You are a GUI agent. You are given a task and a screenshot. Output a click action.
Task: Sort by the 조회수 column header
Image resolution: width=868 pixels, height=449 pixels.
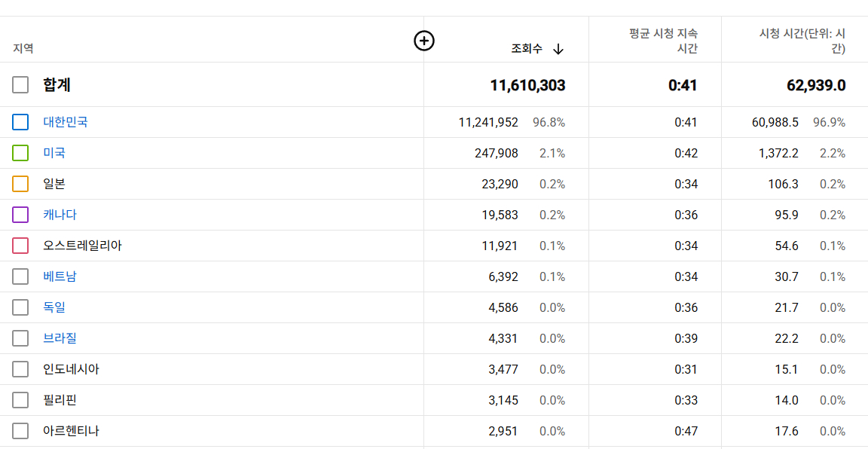527,49
